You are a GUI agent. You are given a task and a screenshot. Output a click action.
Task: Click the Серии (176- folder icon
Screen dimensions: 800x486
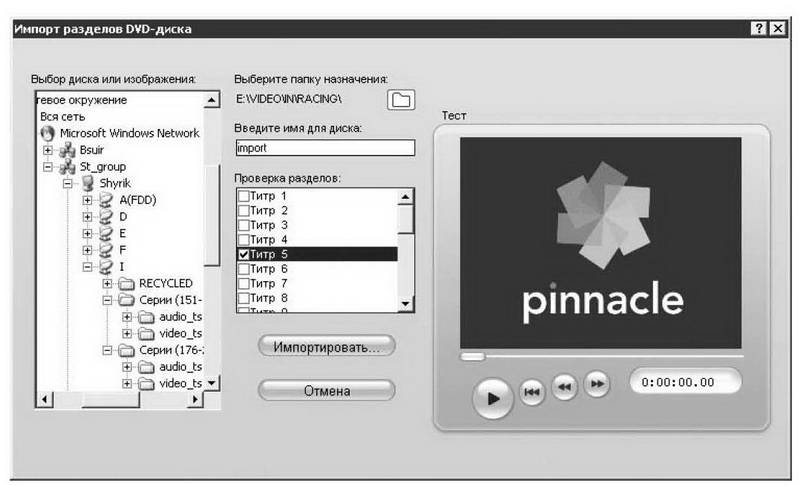click(x=127, y=350)
